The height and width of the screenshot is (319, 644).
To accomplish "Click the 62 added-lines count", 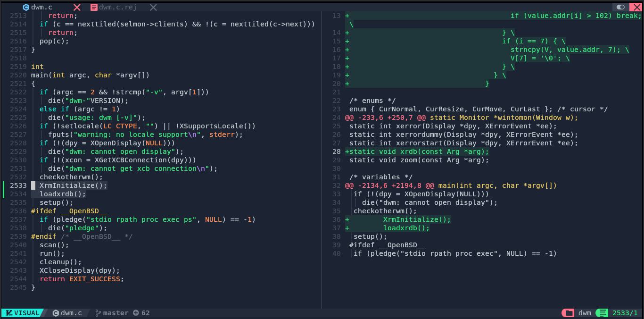I will click(146, 313).
